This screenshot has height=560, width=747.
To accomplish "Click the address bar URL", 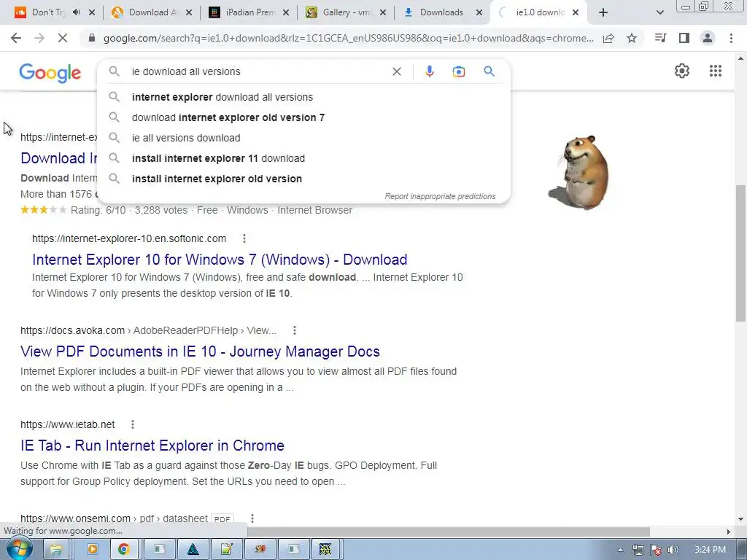I will [348, 38].
